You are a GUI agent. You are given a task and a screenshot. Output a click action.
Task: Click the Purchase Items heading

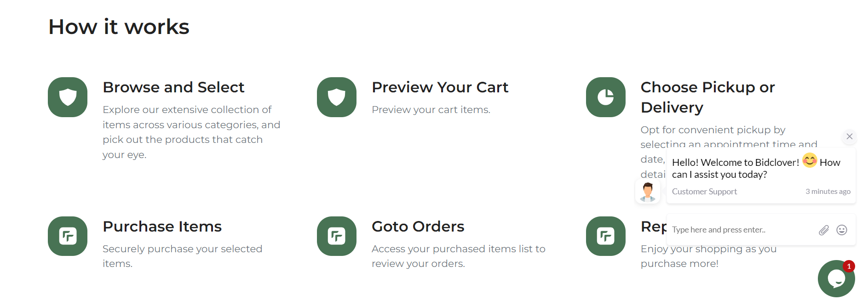tap(162, 227)
